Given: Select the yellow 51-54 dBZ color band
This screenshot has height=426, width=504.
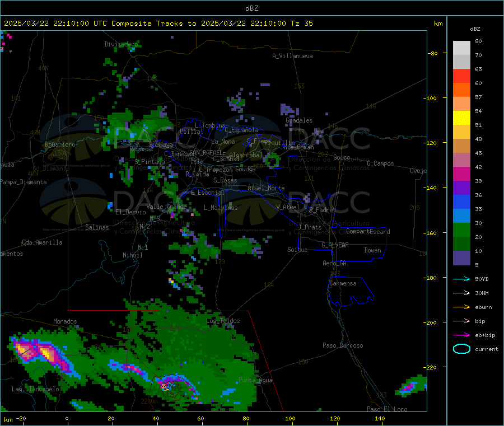Looking at the screenshot, I should (x=461, y=118).
